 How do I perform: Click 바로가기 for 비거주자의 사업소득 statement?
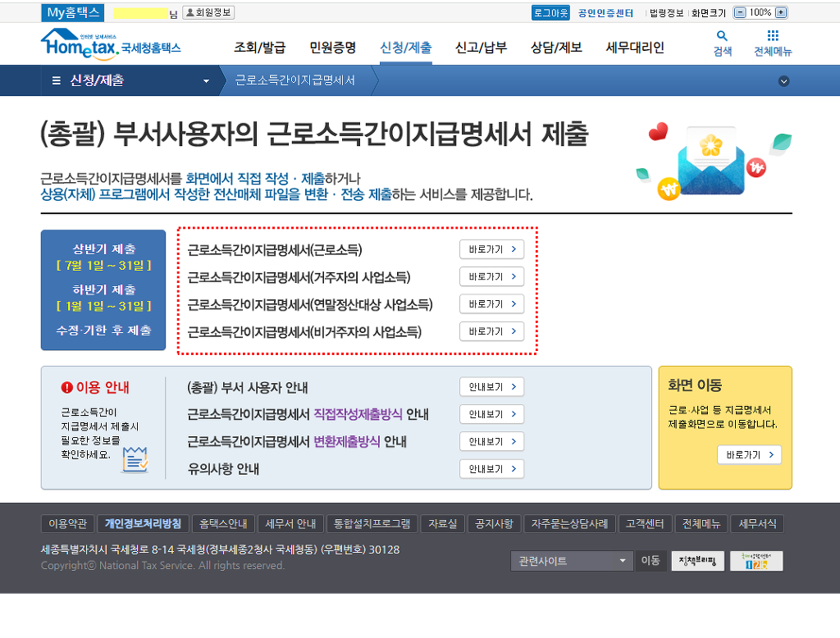coord(491,331)
